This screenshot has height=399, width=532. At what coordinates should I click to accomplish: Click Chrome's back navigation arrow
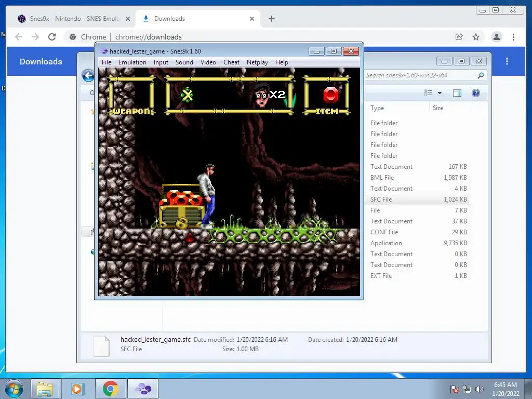(19, 37)
